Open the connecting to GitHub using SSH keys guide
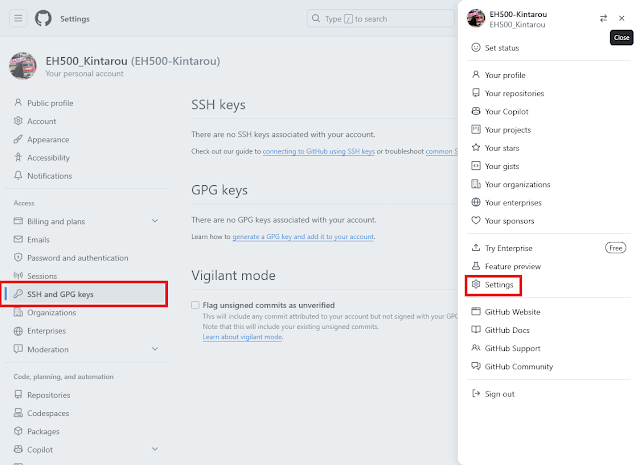Screen dimensions: 640x465 pyautogui.click(x=319, y=151)
